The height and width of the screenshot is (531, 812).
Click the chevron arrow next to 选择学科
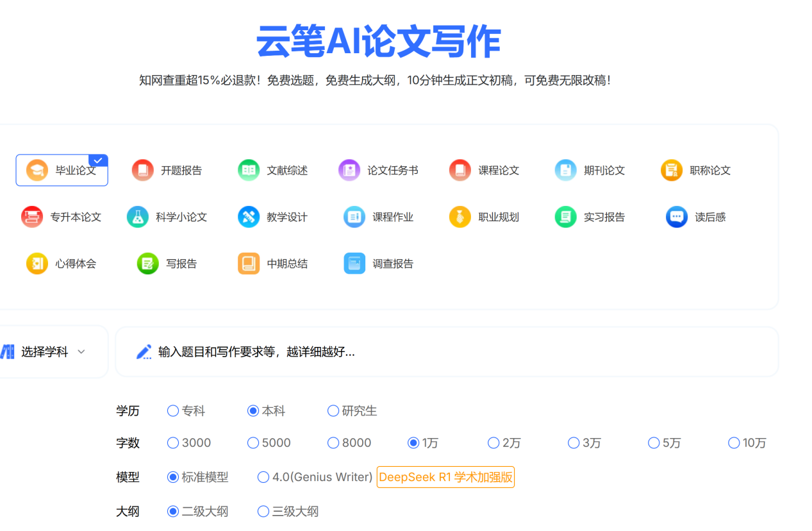(81, 351)
